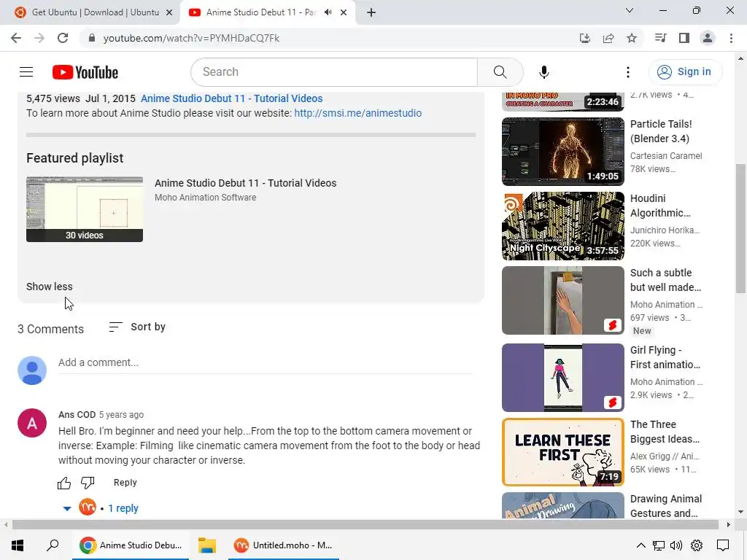Install app icon in address bar
This screenshot has width=747, height=560.
(584, 38)
